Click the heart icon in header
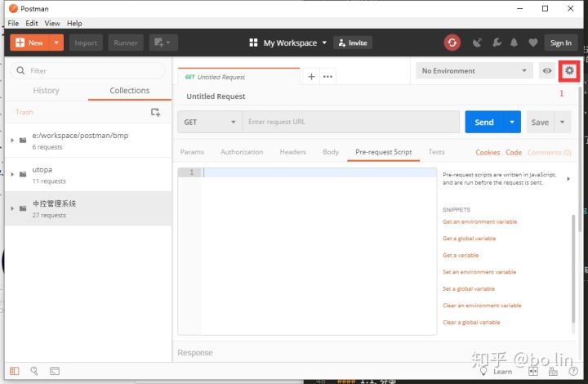This screenshot has width=588, height=384. point(532,42)
